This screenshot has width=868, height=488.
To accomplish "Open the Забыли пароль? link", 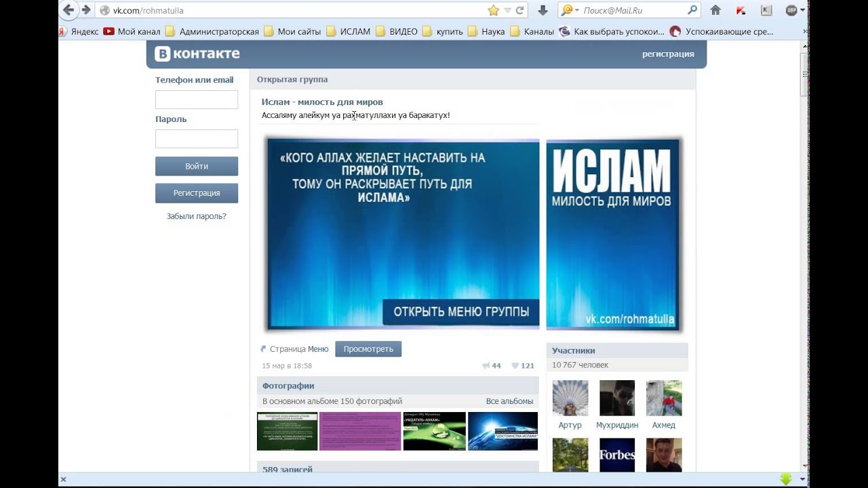I will 197,216.
